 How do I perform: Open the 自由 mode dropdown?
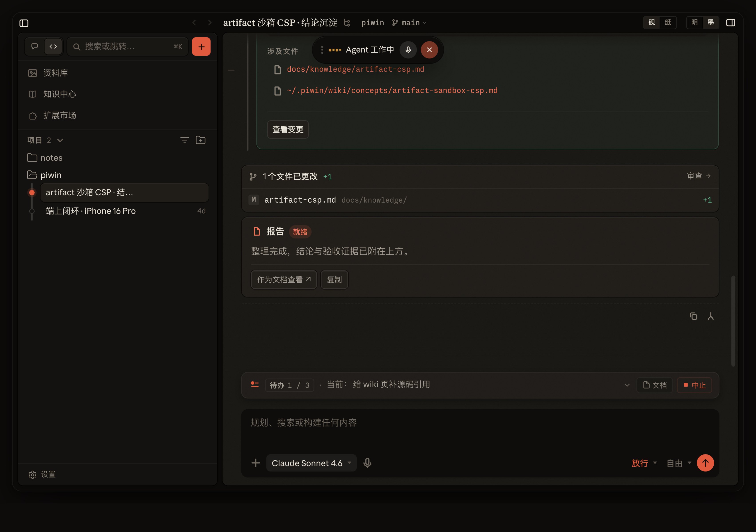[679, 463]
